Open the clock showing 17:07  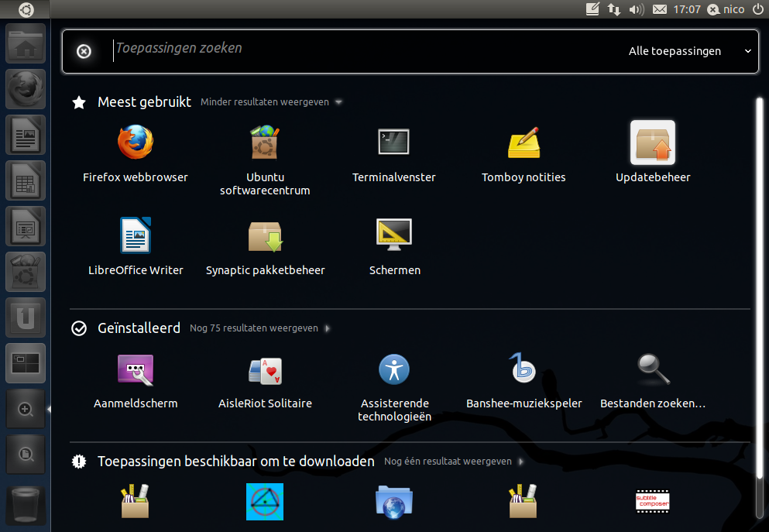click(x=687, y=9)
